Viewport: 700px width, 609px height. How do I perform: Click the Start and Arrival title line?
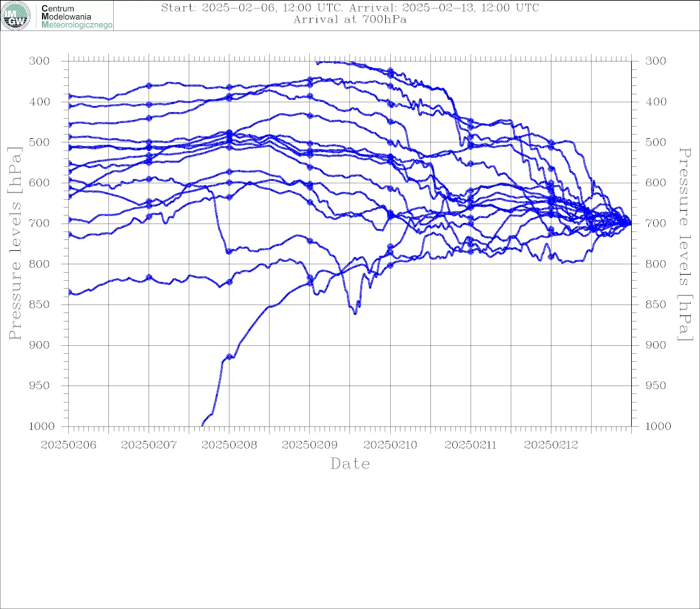coord(350,7)
